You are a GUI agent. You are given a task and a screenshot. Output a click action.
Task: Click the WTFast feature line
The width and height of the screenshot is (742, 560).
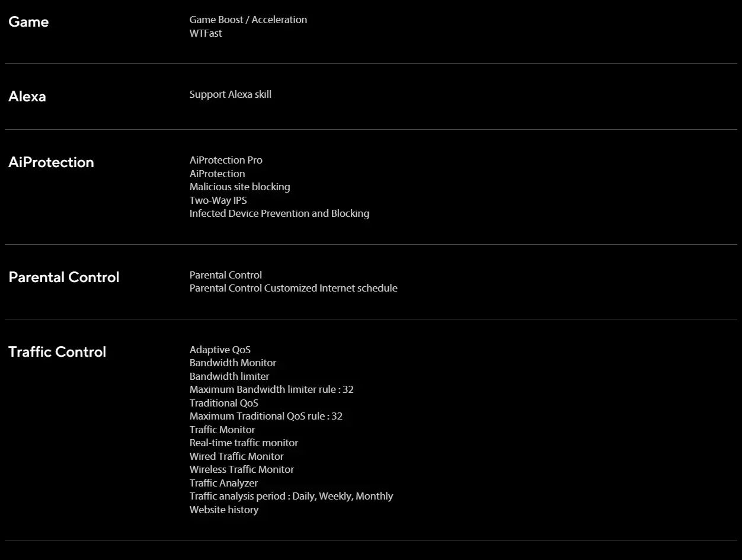click(x=206, y=33)
